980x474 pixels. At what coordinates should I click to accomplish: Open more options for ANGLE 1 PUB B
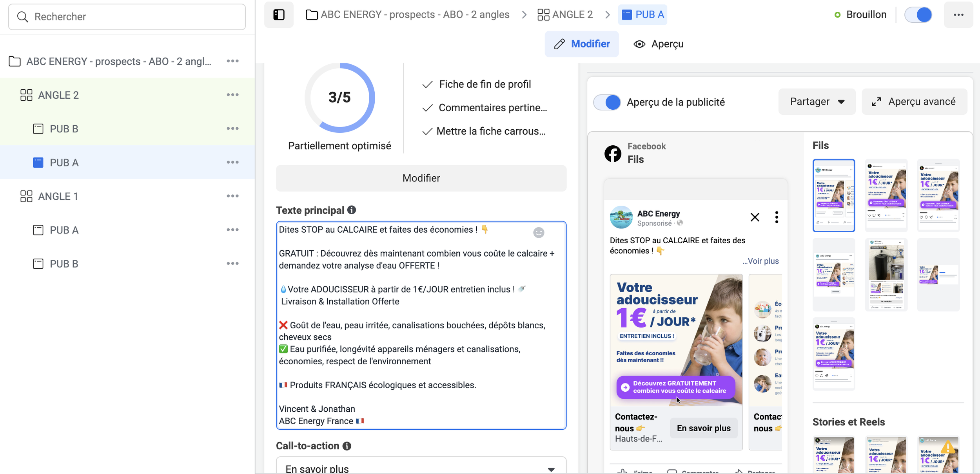[x=232, y=264]
